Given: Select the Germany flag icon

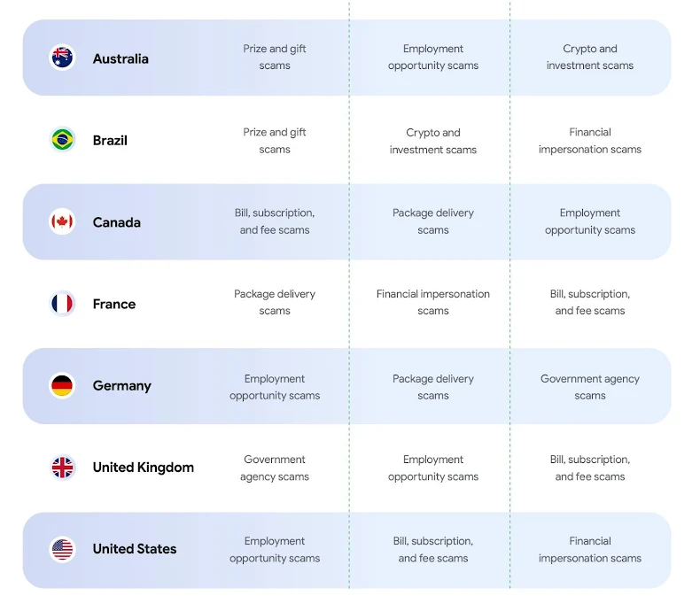Looking at the screenshot, I should 62,386.
